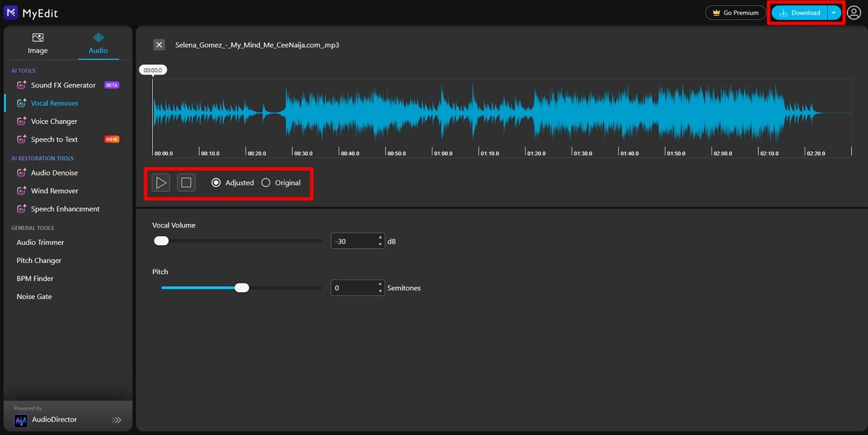Decrease Vocal Volume with down stepper
Screen dimensions: 868x435
point(381,245)
